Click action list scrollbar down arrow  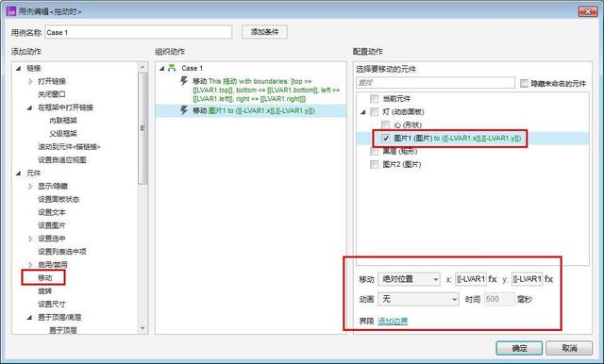click(143, 328)
